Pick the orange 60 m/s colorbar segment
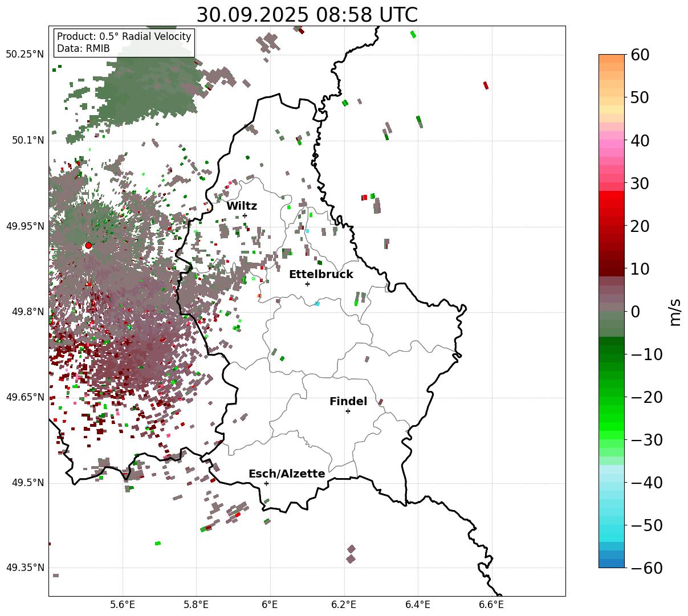Image resolution: width=688 pixels, height=616 pixels. click(612, 59)
